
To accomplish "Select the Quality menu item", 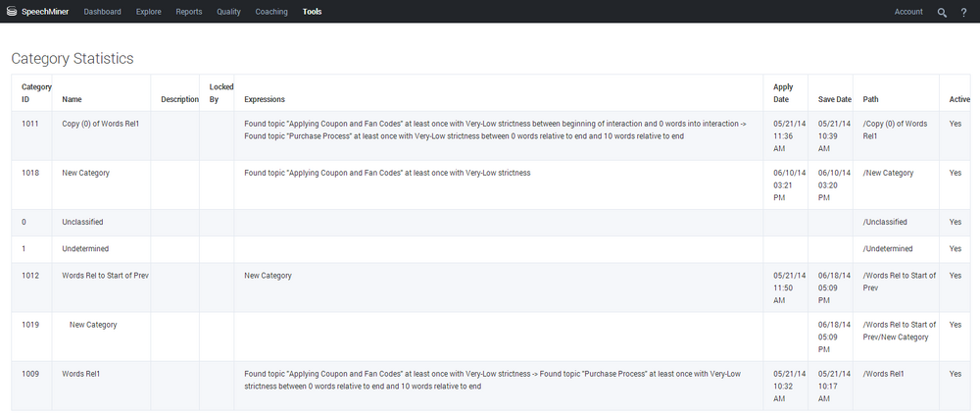I will pos(228,12).
